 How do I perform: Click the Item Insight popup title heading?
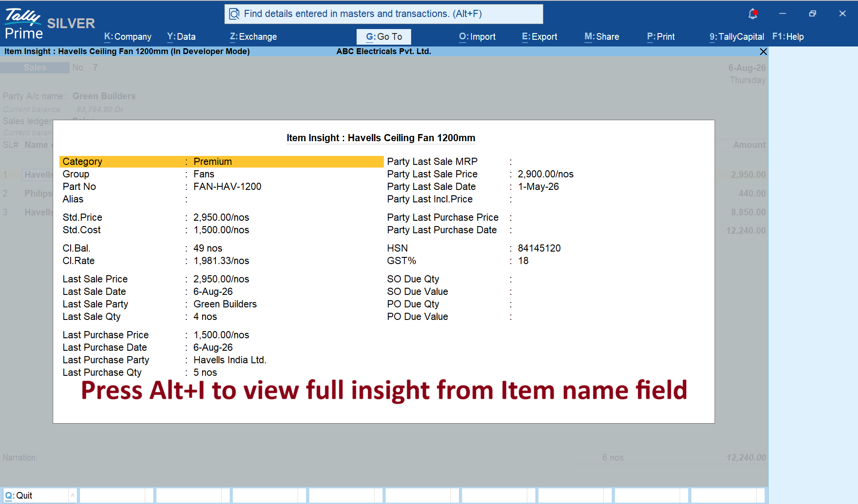[x=381, y=138]
